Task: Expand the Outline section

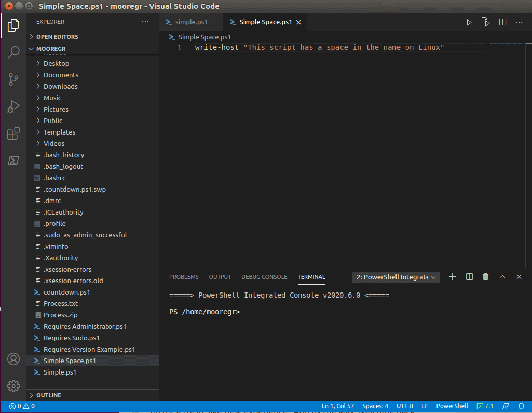Action: tap(92, 395)
